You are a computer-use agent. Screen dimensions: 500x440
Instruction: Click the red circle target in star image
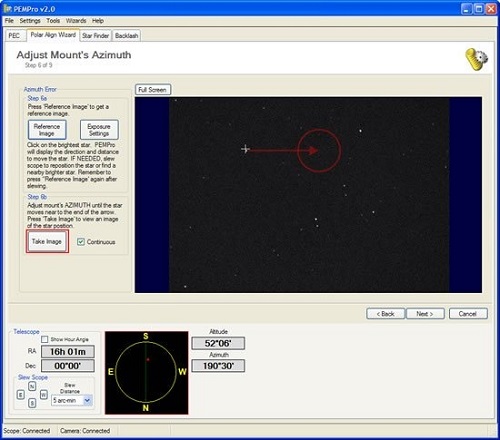319,151
